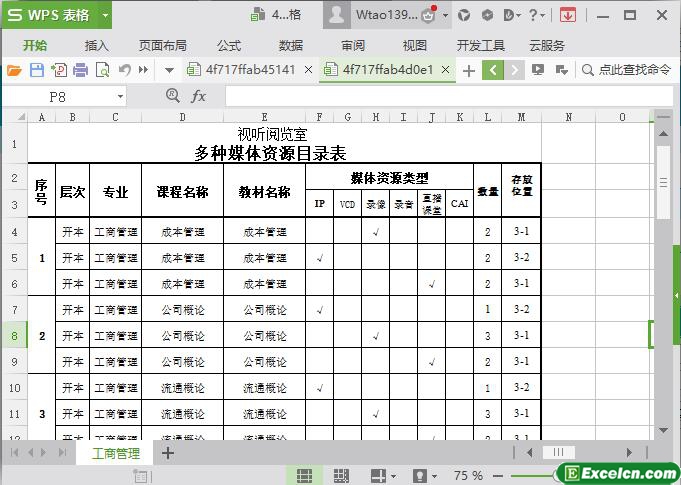Image resolution: width=681 pixels, height=485 pixels.
Task: Jump to last sheet navigation arrow
Action: coord(63,452)
